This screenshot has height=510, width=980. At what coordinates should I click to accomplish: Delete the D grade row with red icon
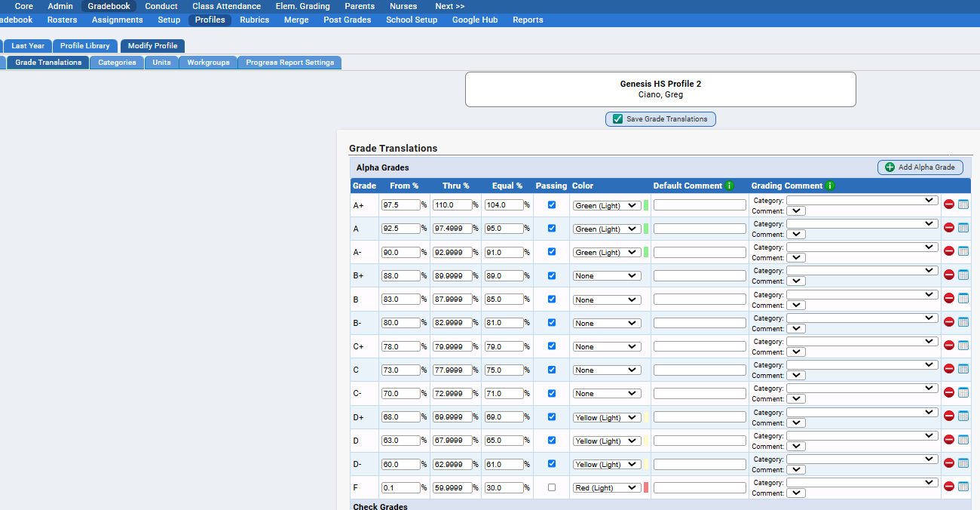tap(949, 440)
